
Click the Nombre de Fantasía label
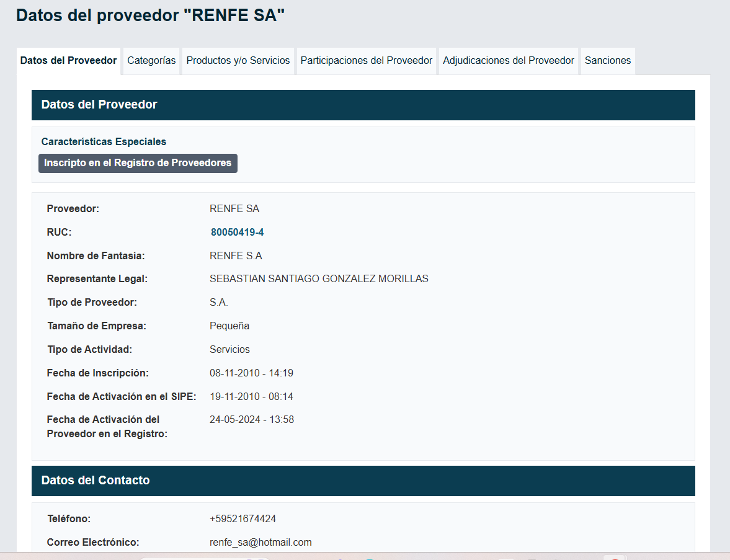tap(96, 256)
